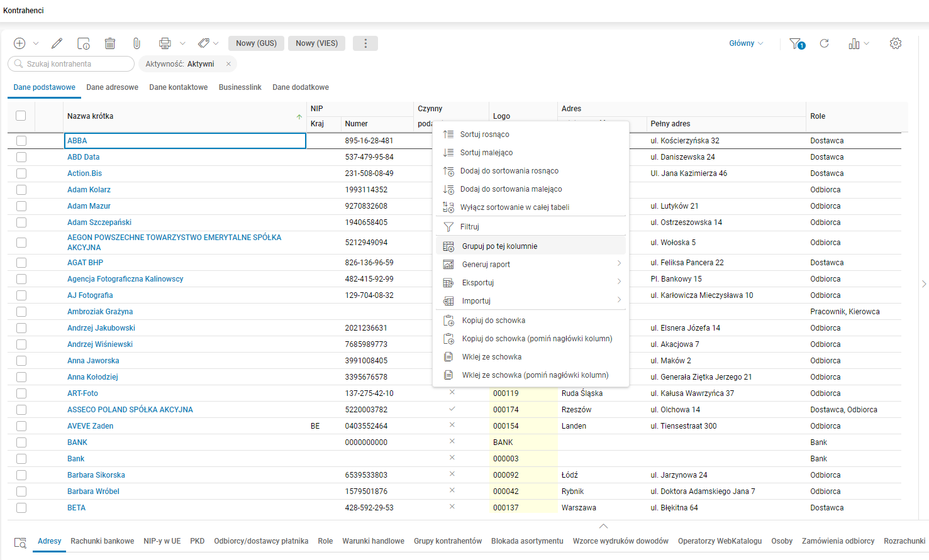The width and height of the screenshot is (929, 560).
Task: Choose Sortuj rosnąco from context menu
Action: pos(531,135)
